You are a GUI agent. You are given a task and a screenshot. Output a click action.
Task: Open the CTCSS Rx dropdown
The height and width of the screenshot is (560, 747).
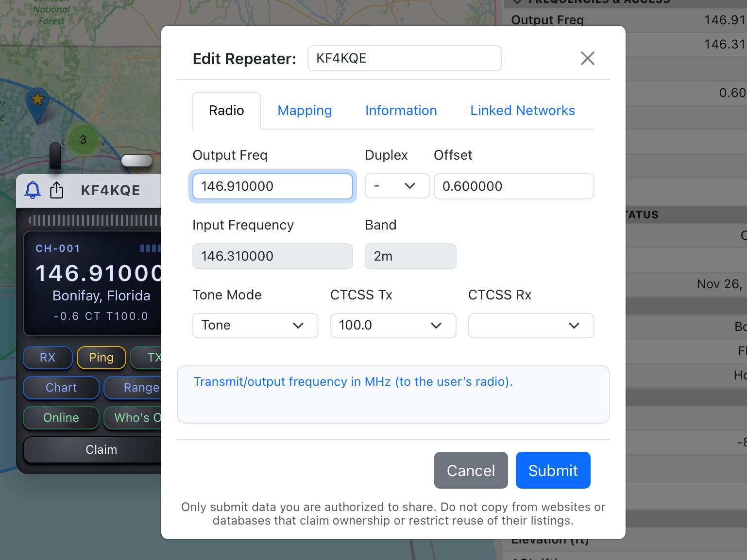coord(530,326)
